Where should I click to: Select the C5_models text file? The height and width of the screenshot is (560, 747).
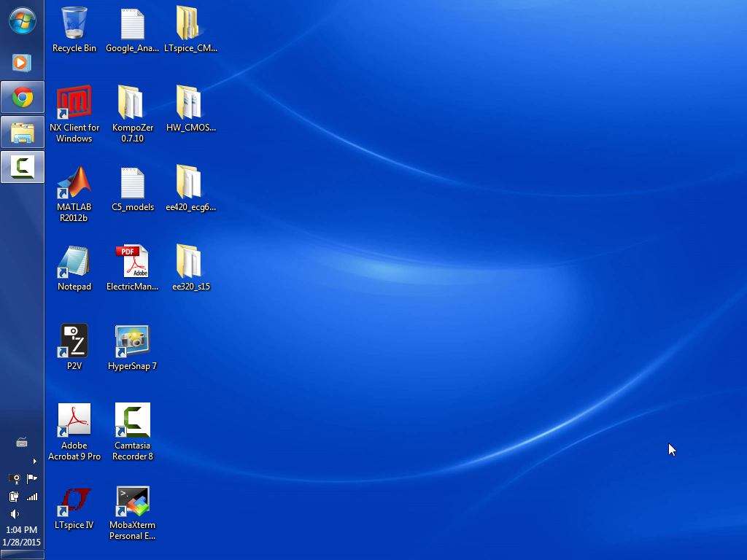(132, 188)
